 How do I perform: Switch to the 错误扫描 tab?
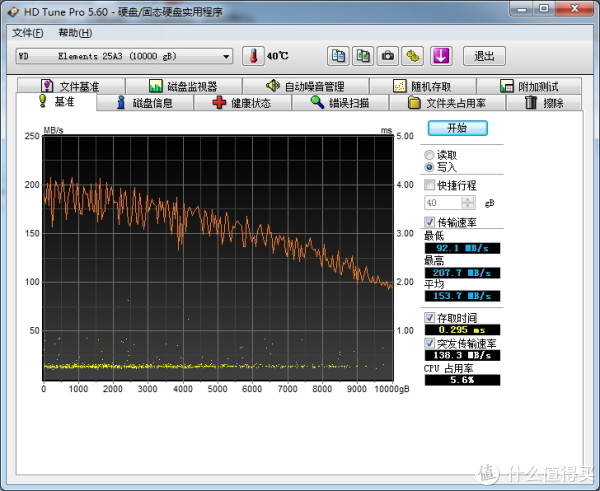click(x=340, y=103)
